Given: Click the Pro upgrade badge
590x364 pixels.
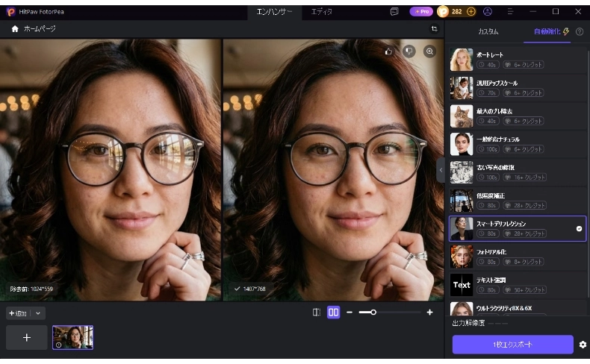Looking at the screenshot, I should (421, 12).
